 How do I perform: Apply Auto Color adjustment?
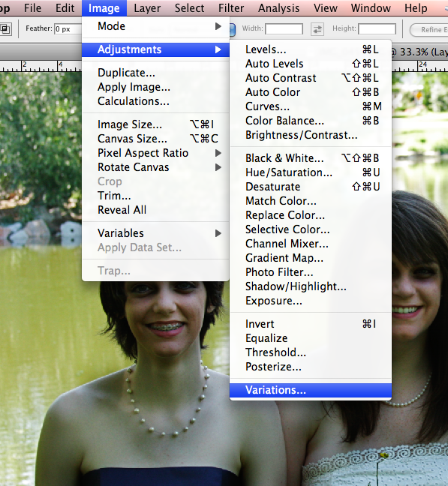click(311, 92)
